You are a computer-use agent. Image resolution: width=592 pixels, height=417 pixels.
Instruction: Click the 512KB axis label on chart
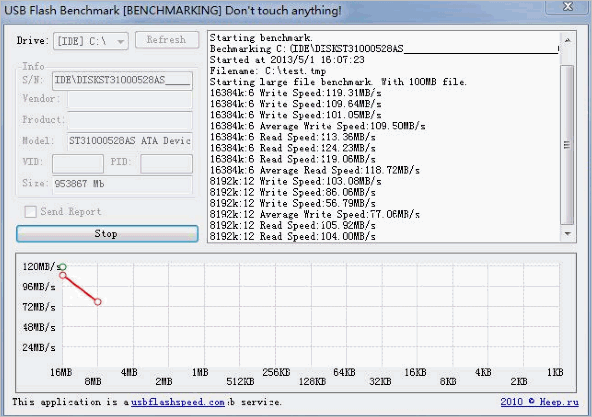(240, 381)
